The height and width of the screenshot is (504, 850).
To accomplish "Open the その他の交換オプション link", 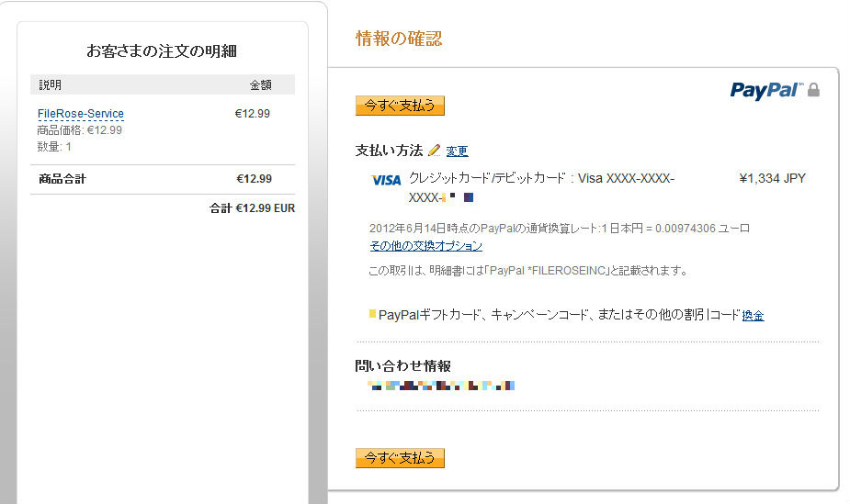I will tap(426, 246).
